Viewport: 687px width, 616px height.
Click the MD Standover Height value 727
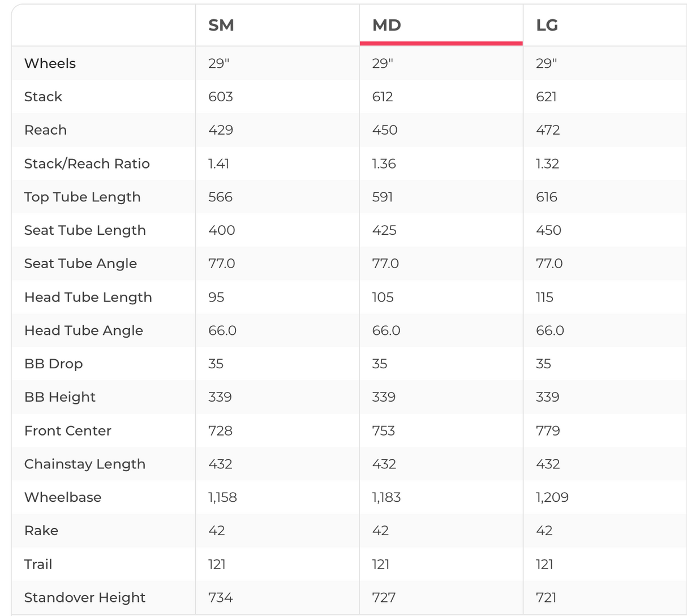click(x=384, y=597)
